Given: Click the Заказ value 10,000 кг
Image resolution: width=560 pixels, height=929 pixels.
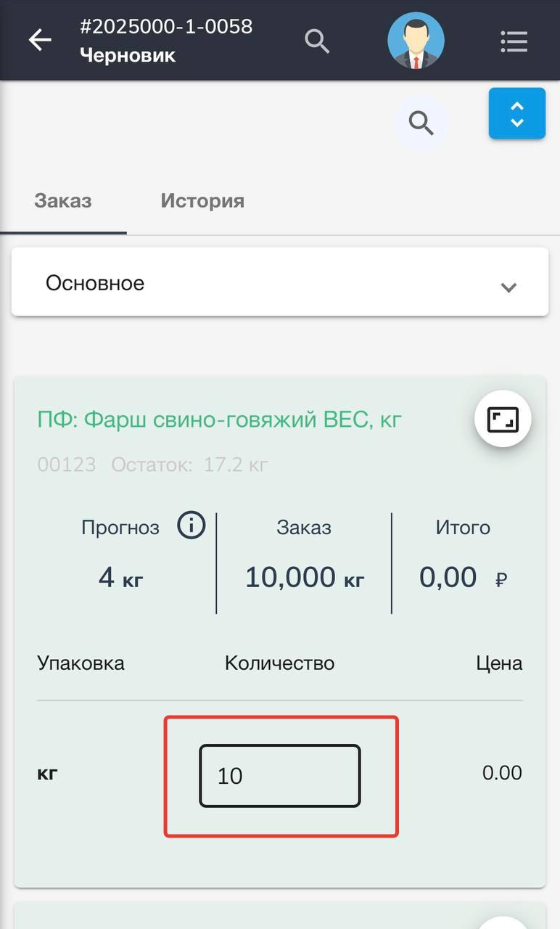Looking at the screenshot, I should pos(304,578).
